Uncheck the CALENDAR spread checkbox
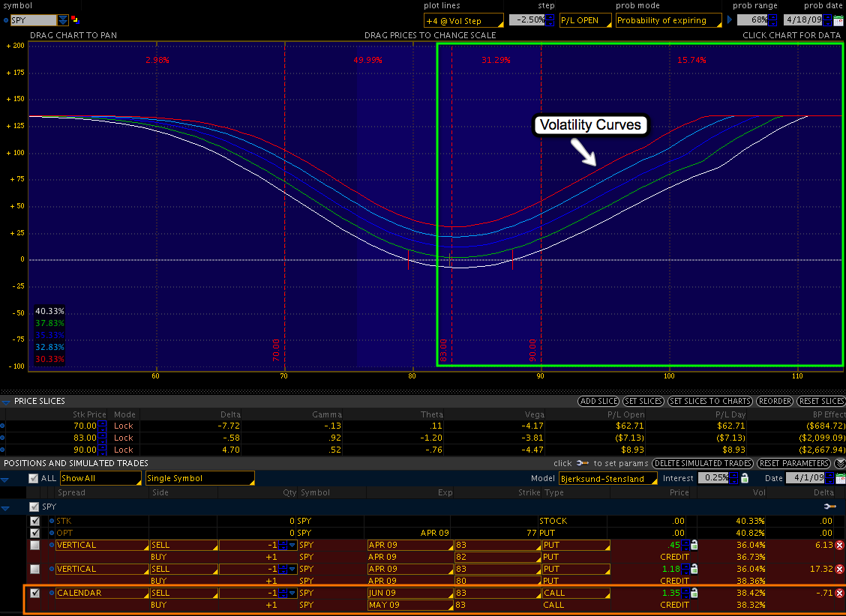This screenshot has width=846, height=616. [34, 593]
